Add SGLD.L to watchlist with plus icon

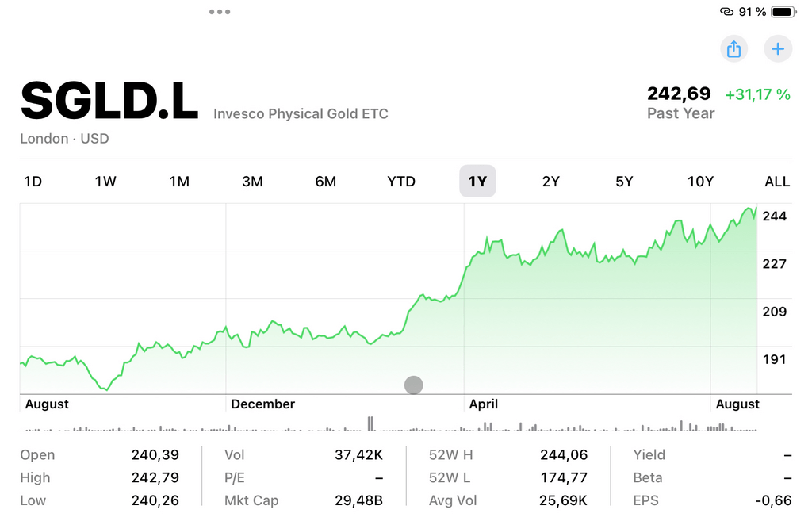778,49
